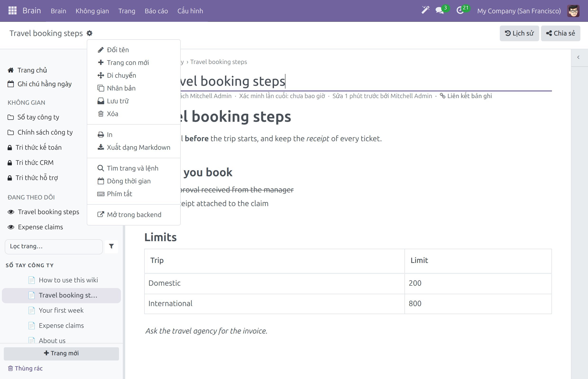Screen dimensions: 588x379
Task: Select Đổi tên in the dropdown menu
Action: click(134, 50)
